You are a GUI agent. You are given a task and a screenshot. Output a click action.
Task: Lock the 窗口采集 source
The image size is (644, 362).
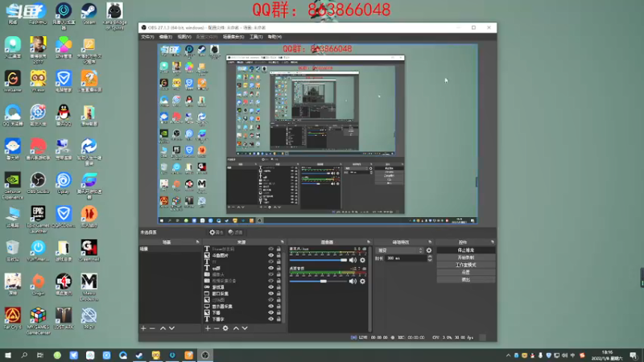click(279, 294)
